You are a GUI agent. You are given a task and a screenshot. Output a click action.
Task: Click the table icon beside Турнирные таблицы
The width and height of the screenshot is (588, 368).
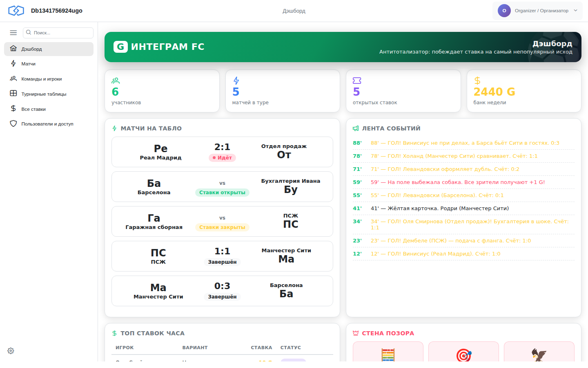(x=13, y=93)
